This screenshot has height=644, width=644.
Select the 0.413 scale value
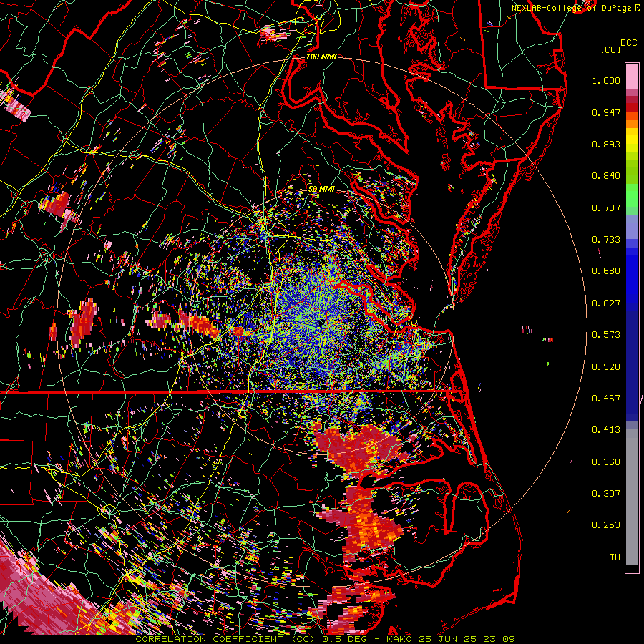606,430
